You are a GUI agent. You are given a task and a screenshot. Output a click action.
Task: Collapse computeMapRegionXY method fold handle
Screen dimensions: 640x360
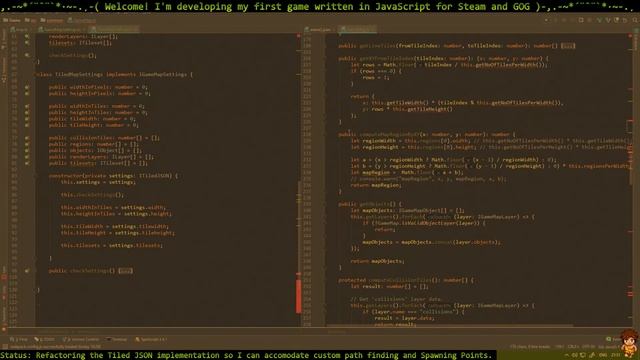click(x=326, y=134)
